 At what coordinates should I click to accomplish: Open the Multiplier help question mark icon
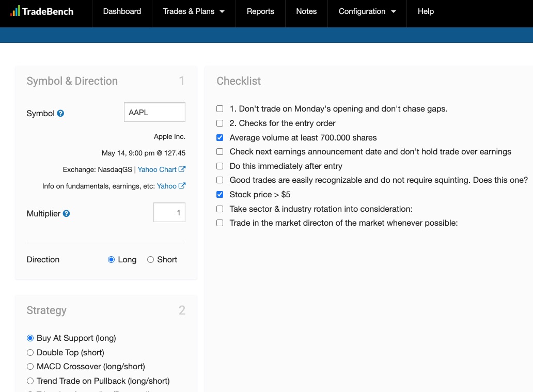pos(66,213)
